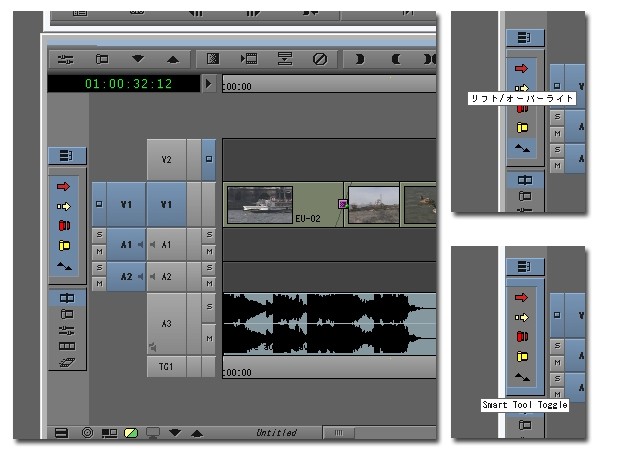Click the Remove Effect slashed-circle icon
Viewport: 625px width, 469px height.
320,59
